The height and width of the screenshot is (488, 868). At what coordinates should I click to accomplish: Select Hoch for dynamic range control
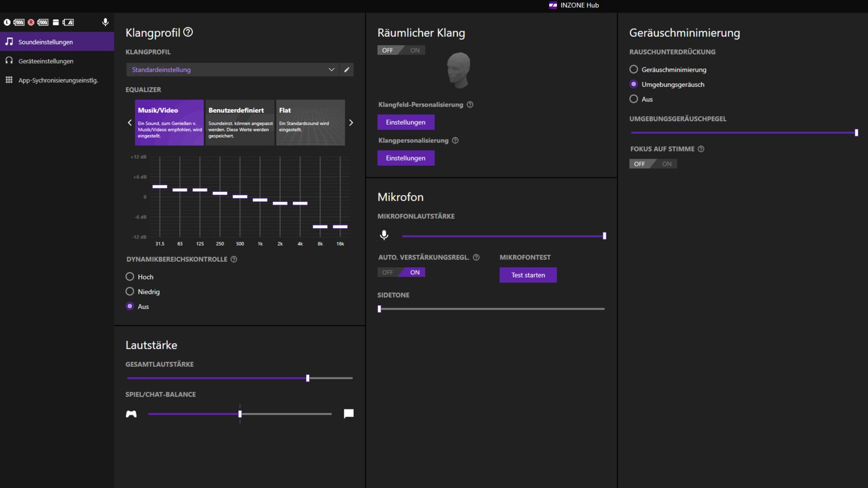click(130, 276)
